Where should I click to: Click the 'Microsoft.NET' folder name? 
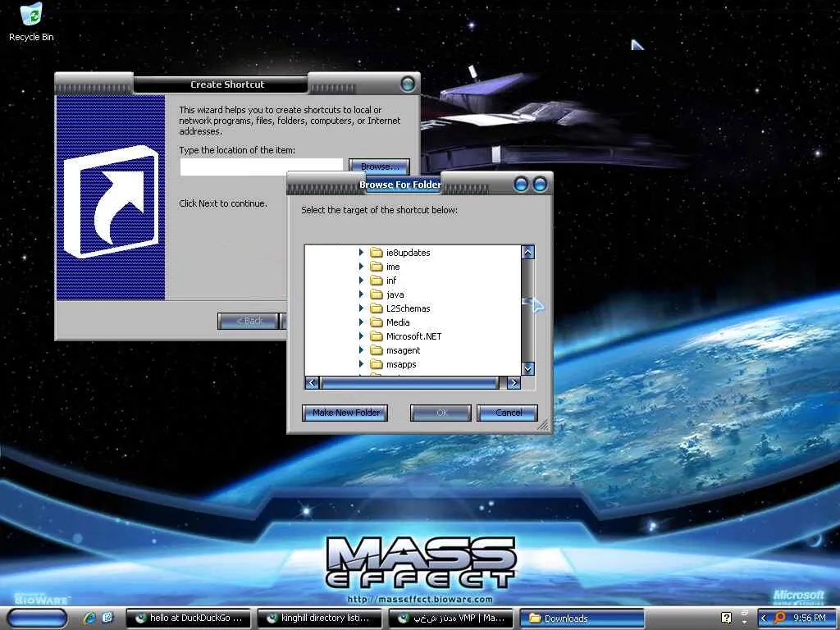[x=413, y=336]
